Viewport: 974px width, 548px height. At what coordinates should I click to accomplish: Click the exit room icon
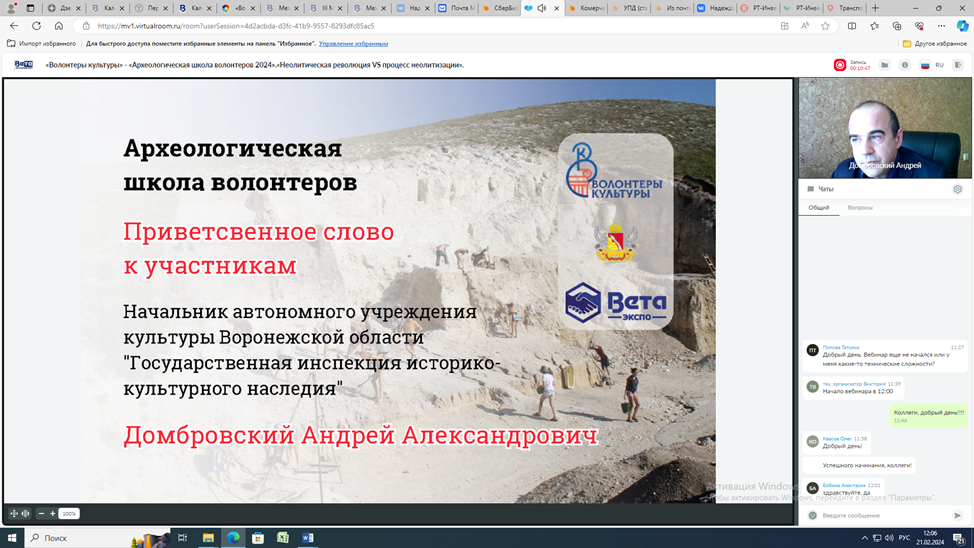click(957, 65)
